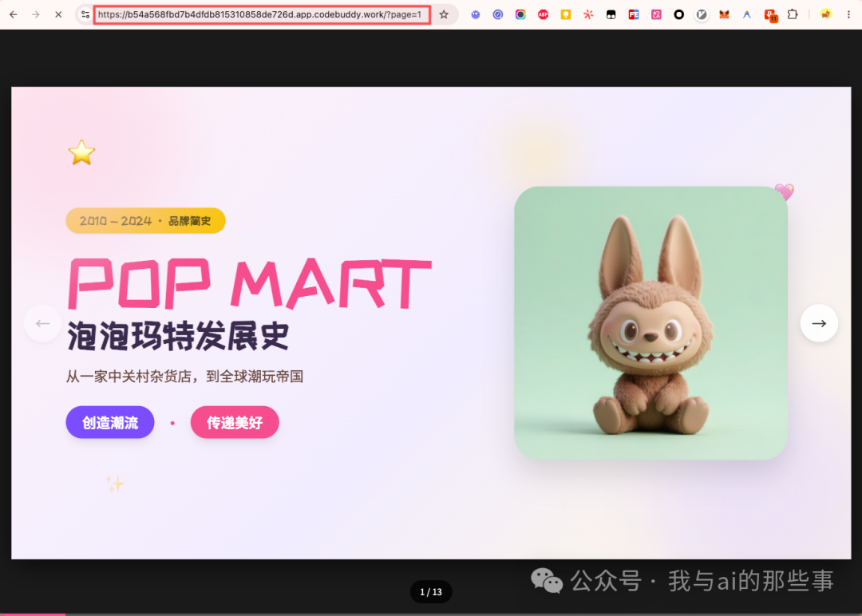Image resolution: width=862 pixels, height=616 pixels.
Task: Open the rainbow-bordered circle extension
Action: click(520, 15)
